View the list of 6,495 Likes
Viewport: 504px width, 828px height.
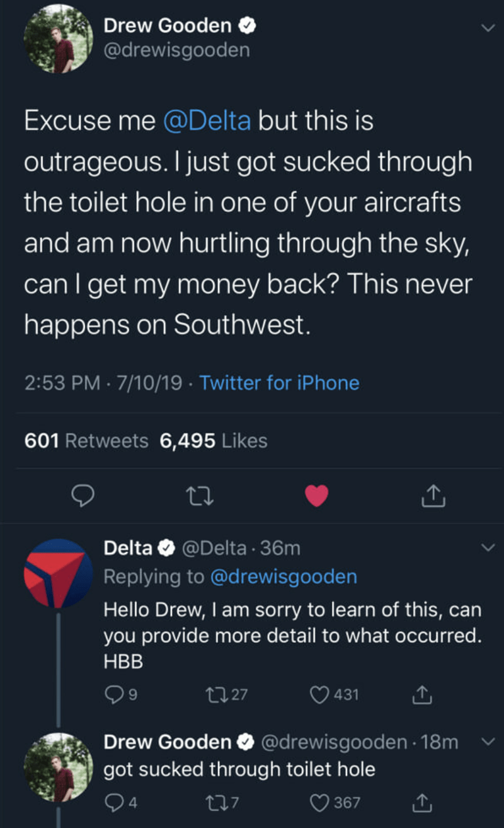coord(214,441)
